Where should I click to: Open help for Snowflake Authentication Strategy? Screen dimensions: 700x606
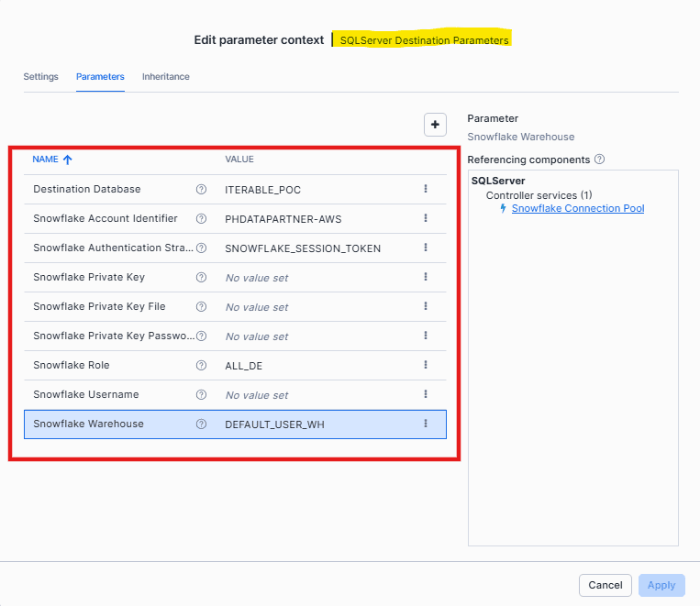click(x=201, y=248)
